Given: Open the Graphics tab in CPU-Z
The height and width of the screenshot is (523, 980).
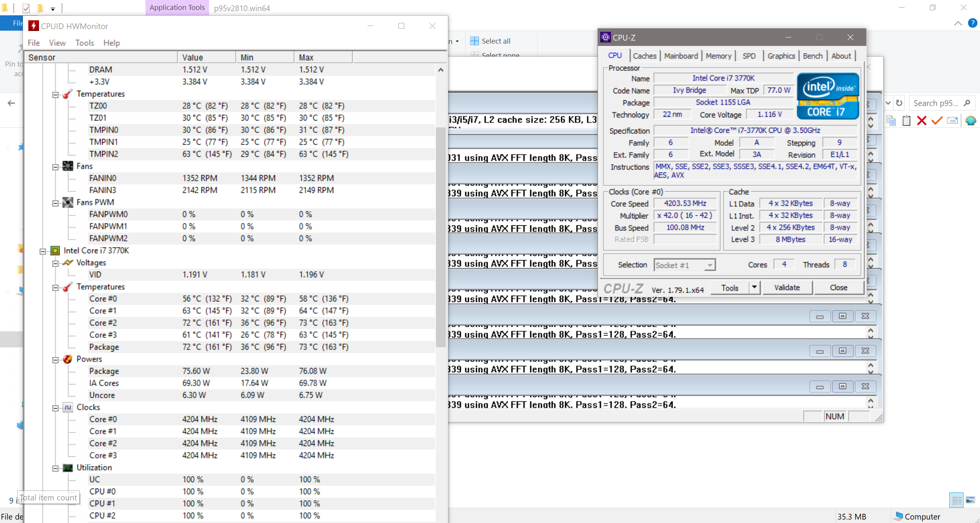Looking at the screenshot, I should click(x=781, y=56).
